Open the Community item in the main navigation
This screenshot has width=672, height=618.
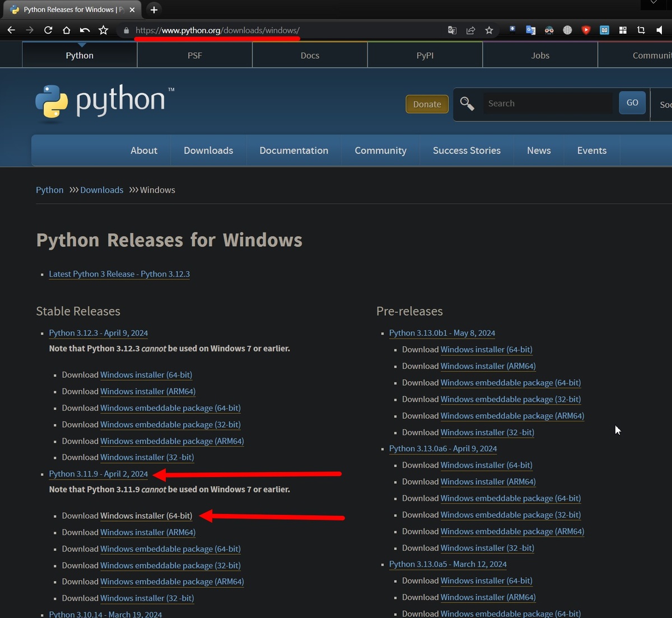pos(381,151)
